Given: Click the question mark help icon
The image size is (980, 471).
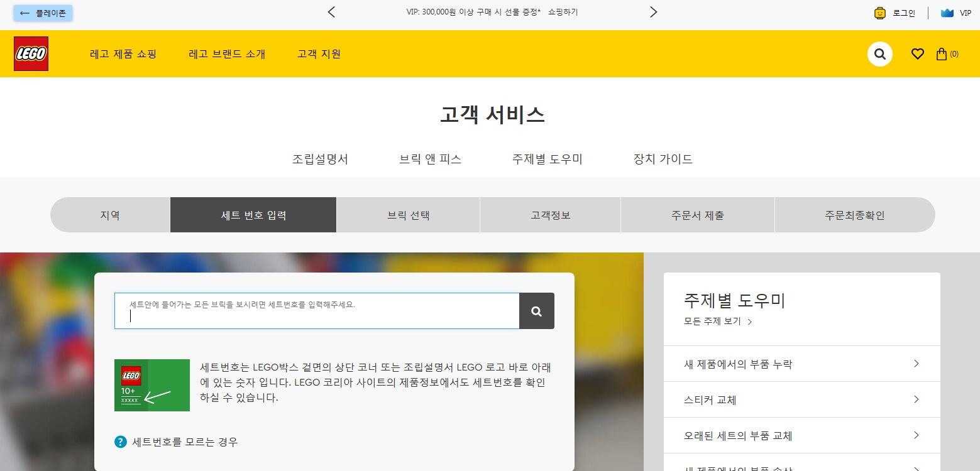Looking at the screenshot, I should [121, 441].
